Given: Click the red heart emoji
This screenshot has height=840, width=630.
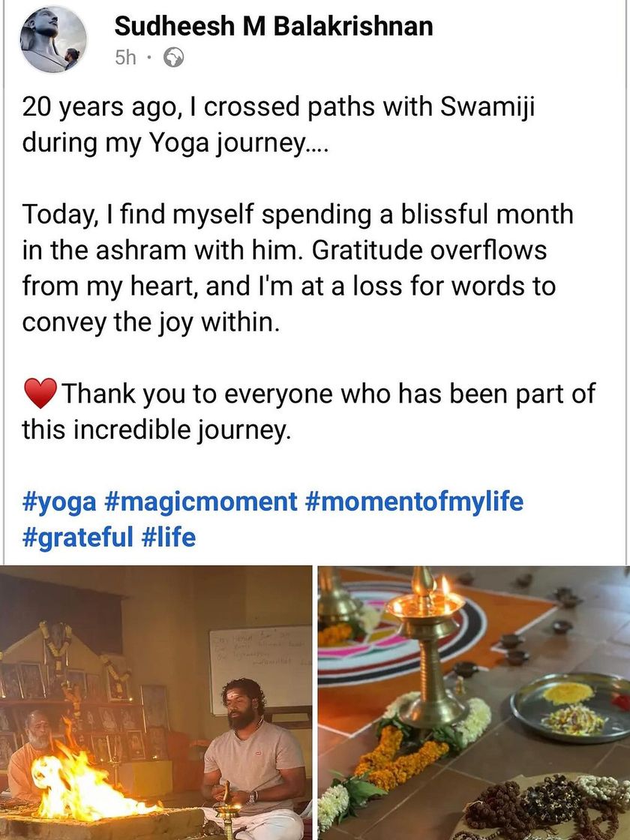Looking at the screenshot, I should tap(40, 393).
